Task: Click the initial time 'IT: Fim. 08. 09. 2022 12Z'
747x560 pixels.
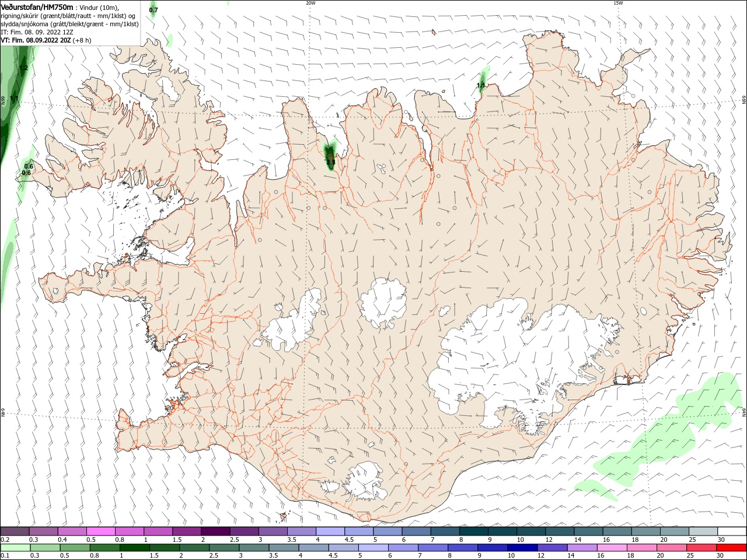Action: [x=37, y=32]
